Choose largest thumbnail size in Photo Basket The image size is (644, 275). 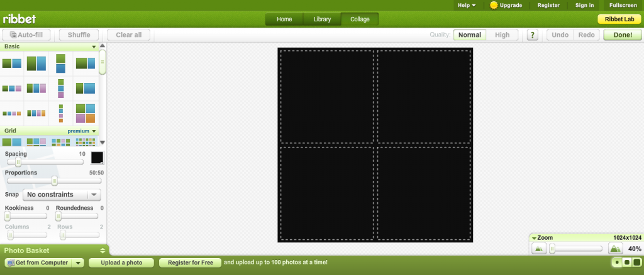pyautogui.click(x=636, y=262)
